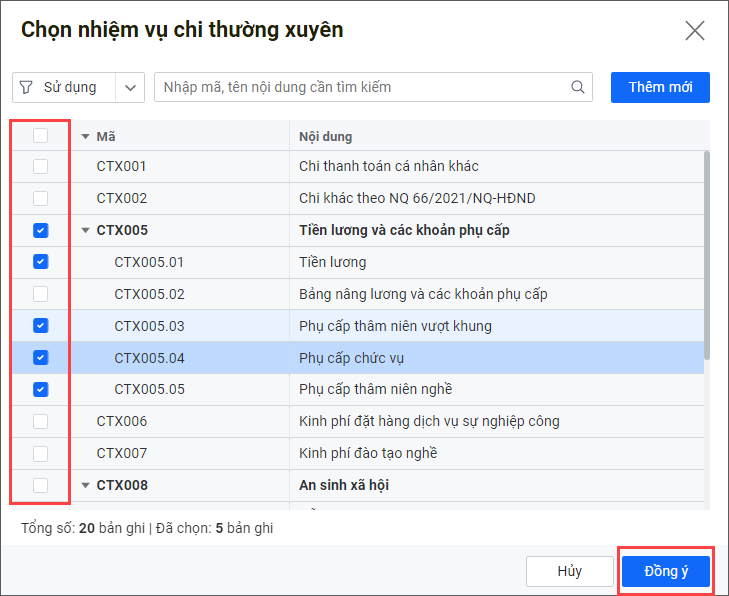Toggle the select-all header checkbox
This screenshot has width=729, height=596.
(40, 136)
